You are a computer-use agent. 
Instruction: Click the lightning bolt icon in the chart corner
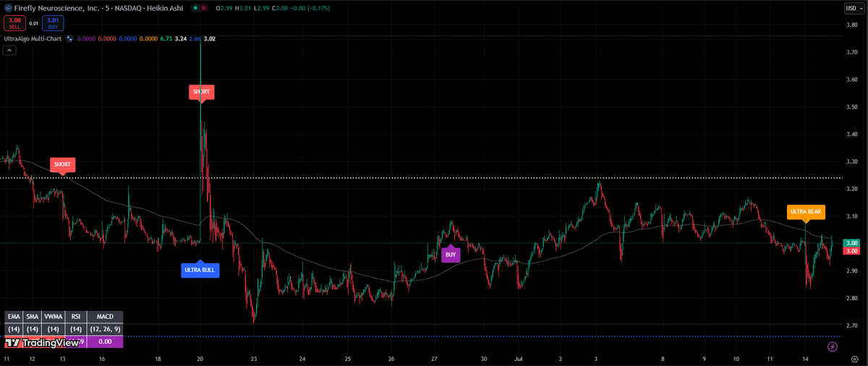point(832,346)
